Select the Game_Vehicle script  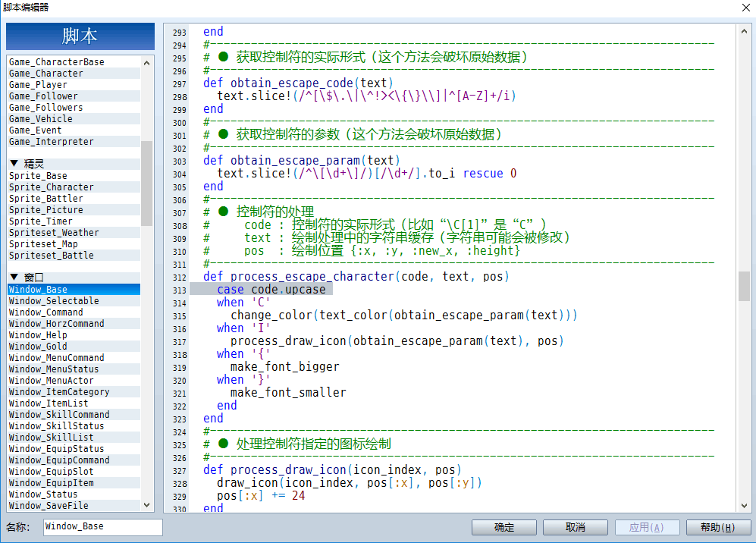[74, 119]
